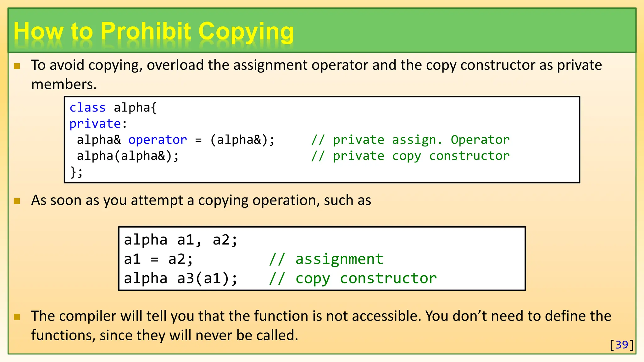Click the 'private:' keyword in the code box
The width and height of the screenshot is (644, 362).
tap(98, 124)
